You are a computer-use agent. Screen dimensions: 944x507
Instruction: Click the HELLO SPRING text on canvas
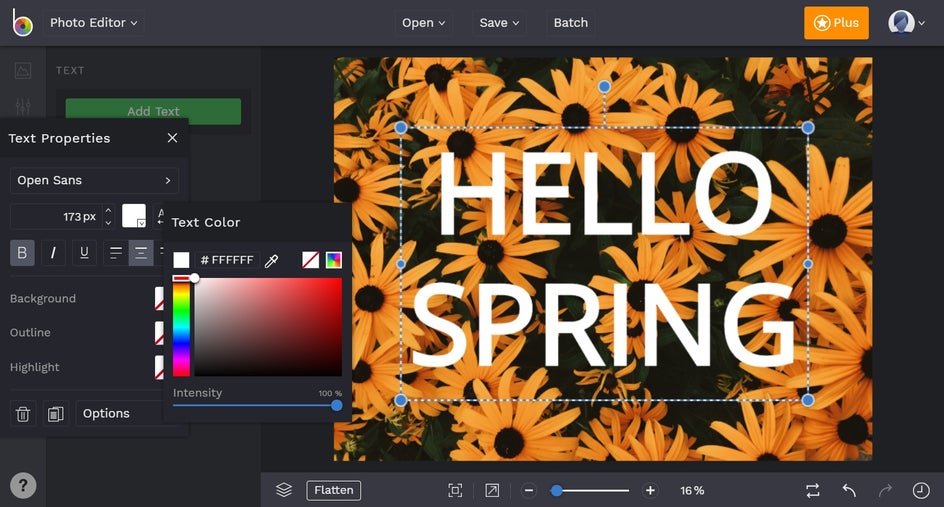(x=604, y=259)
